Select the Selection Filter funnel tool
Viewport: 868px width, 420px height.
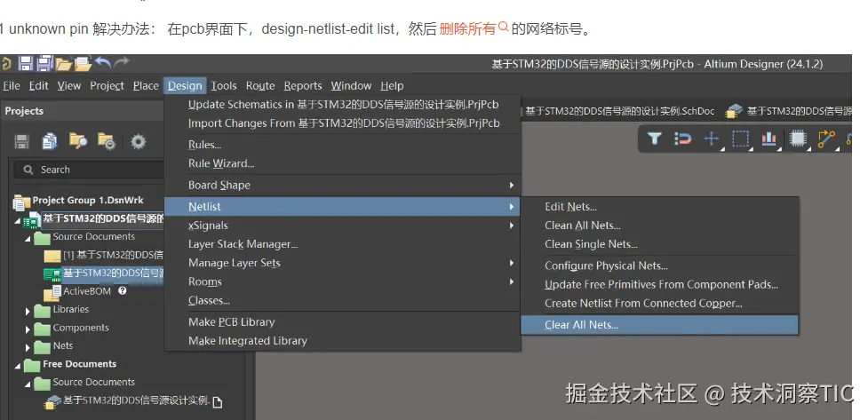click(x=655, y=139)
